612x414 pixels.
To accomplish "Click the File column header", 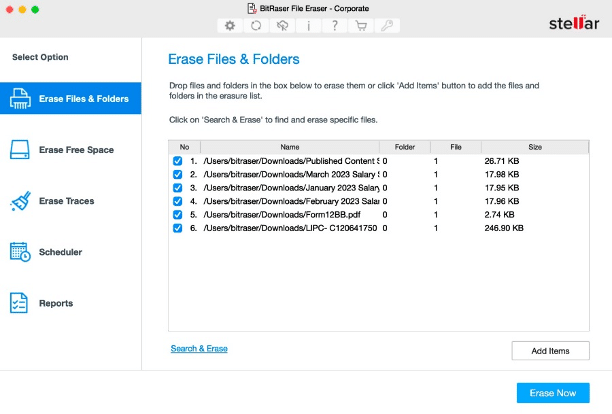I will [x=456, y=147].
